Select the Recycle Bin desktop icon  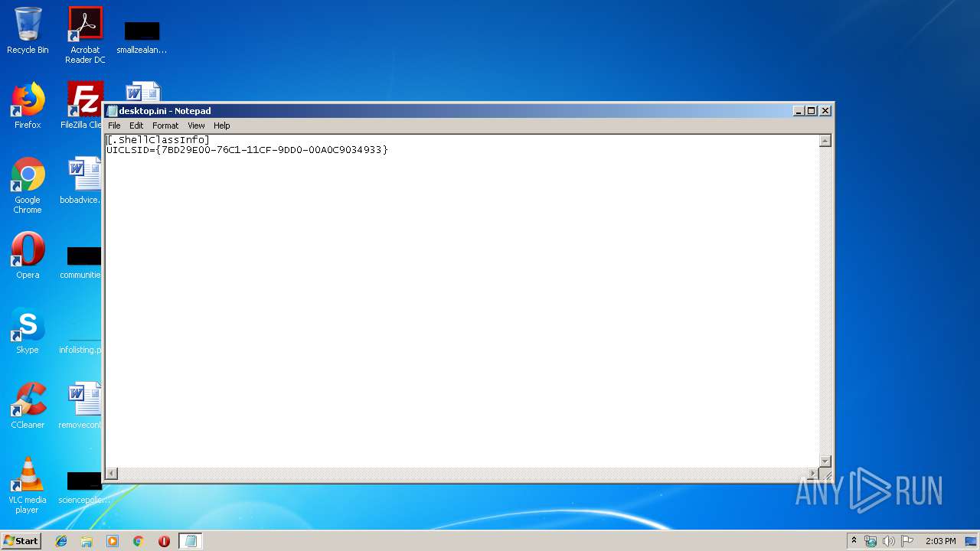(x=28, y=31)
